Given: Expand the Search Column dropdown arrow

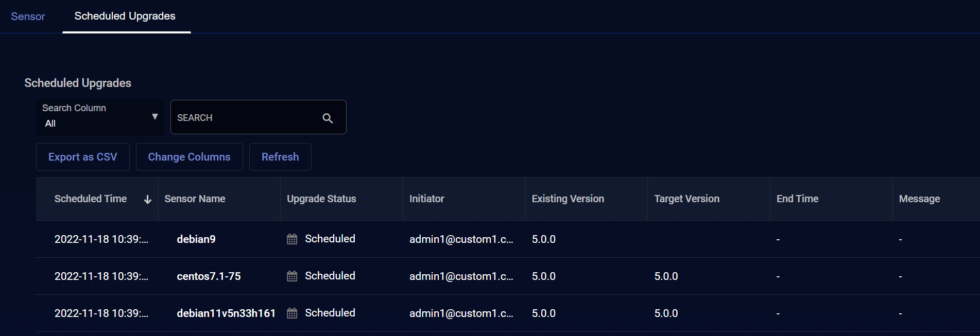Looking at the screenshot, I should (x=154, y=117).
